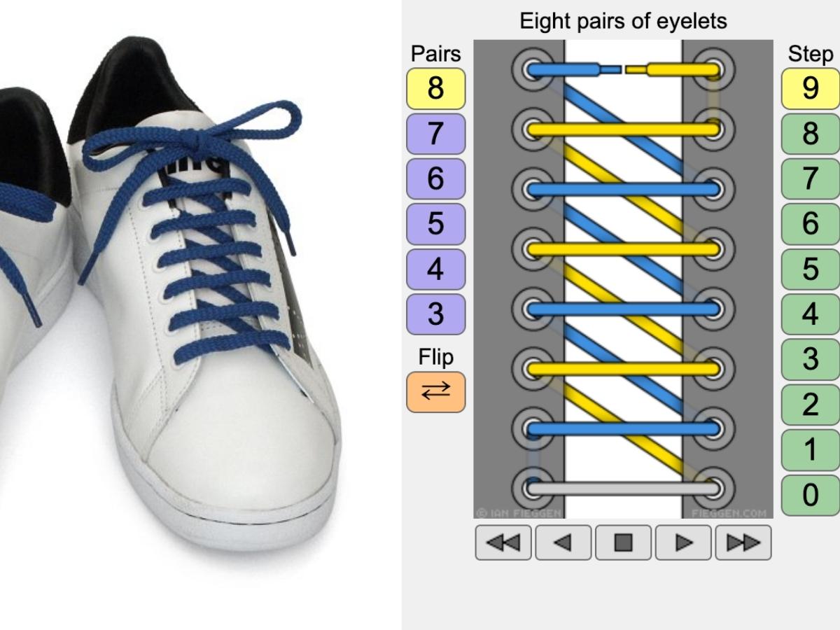Image resolution: width=840 pixels, height=630 pixels.
Task: Show Step 4 of the lacing
Action: point(811,314)
